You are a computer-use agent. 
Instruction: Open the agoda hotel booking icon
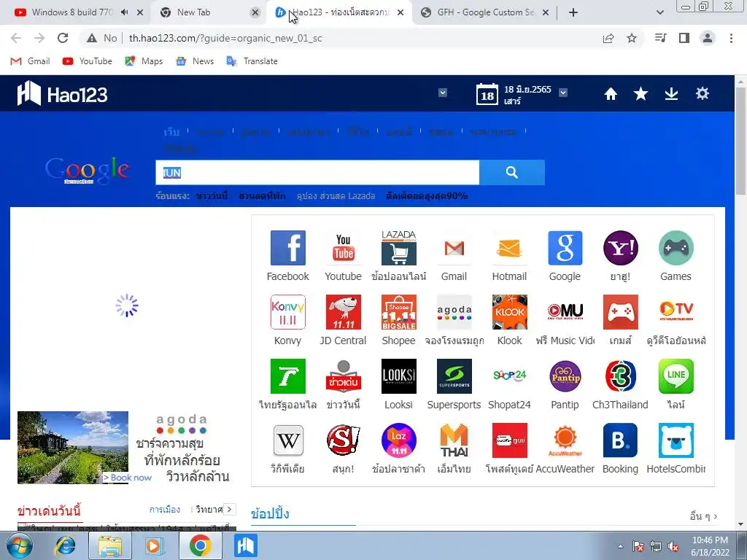pyautogui.click(x=454, y=312)
